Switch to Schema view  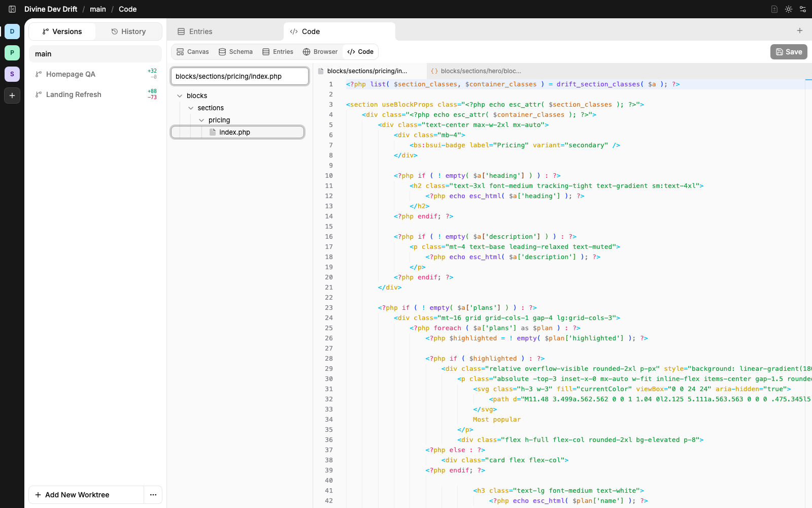pos(235,52)
